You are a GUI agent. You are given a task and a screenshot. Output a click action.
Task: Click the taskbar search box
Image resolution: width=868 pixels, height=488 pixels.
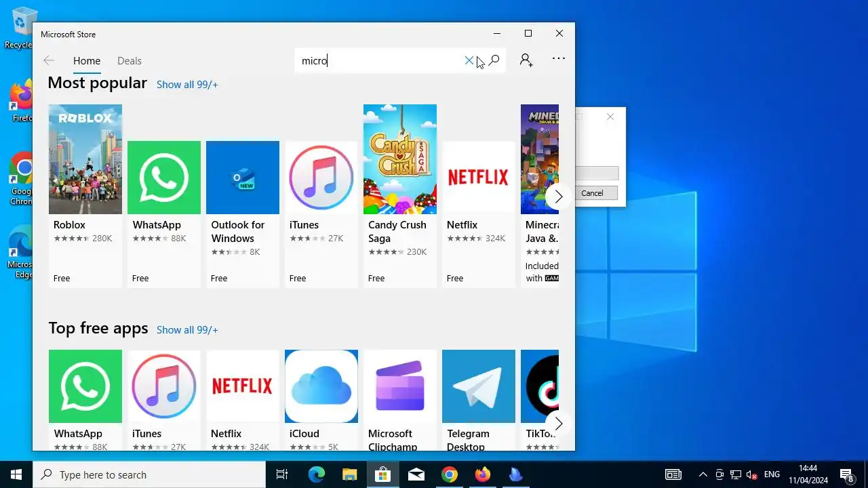pos(149,474)
